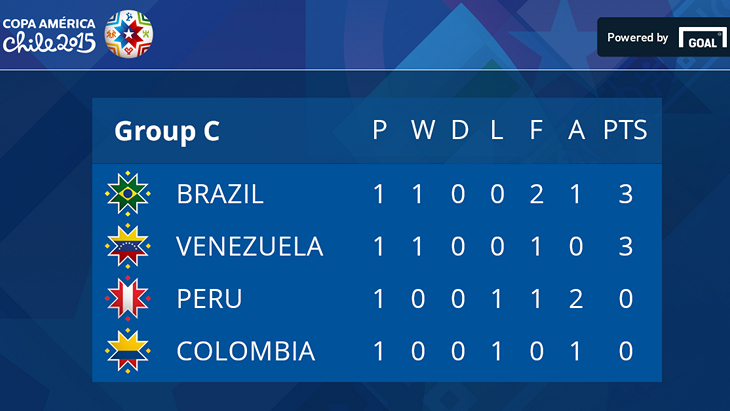Open the BRAZIL team name
730x411 pixels.
(220, 194)
